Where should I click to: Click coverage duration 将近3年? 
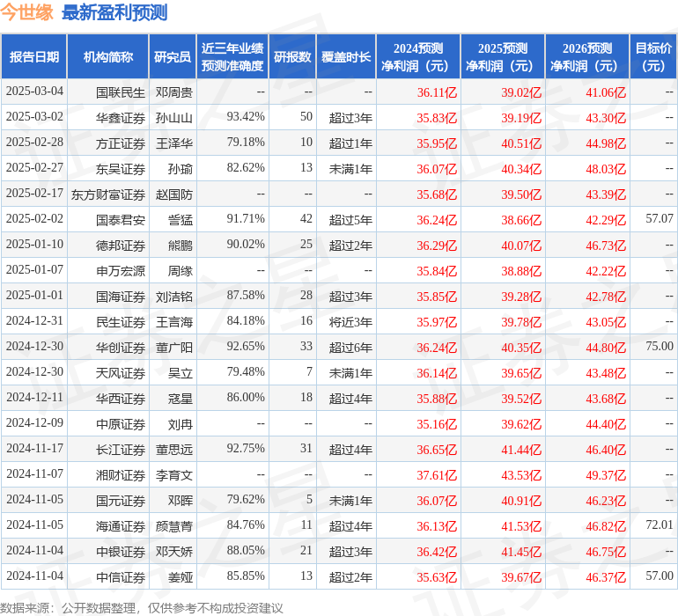point(350,322)
